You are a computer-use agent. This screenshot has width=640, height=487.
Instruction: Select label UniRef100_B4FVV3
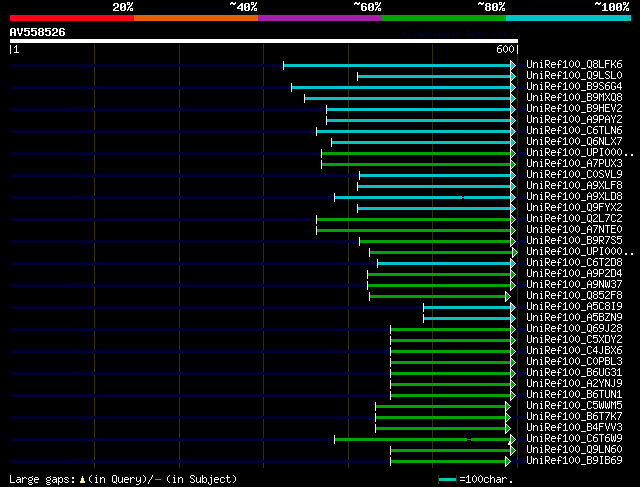[x=574, y=428]
